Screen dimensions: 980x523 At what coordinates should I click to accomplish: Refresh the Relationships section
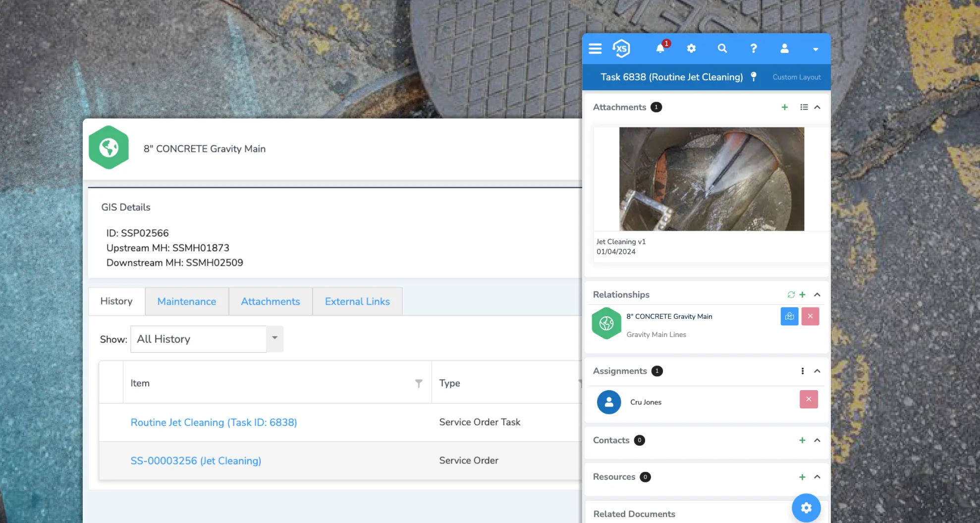tap(791, 295)
